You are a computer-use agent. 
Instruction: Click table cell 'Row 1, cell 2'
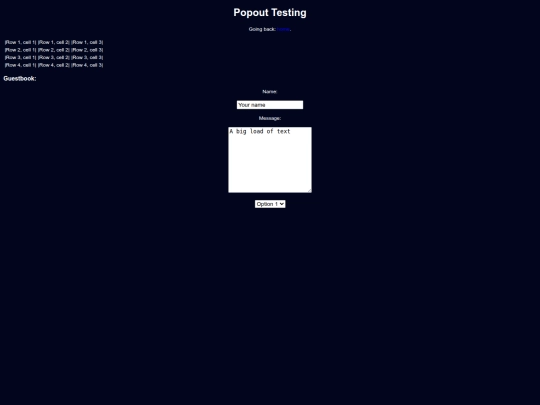[x=53, y=42]
